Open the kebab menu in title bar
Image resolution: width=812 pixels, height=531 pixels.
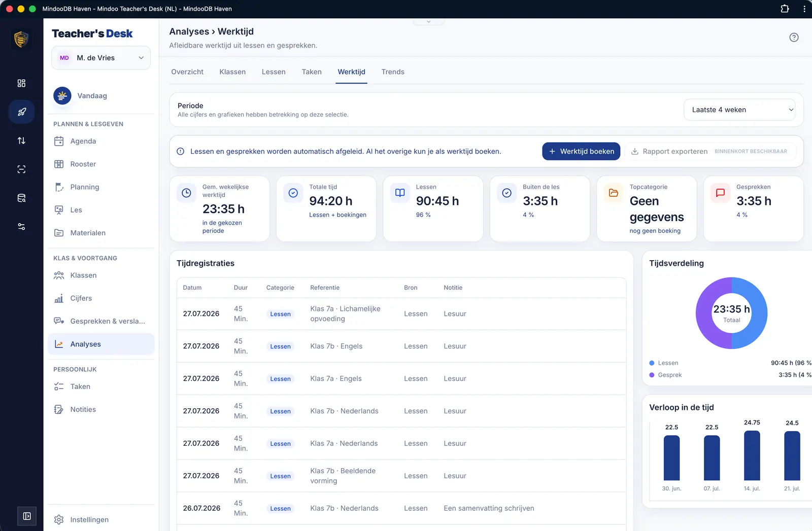tap(804, 9)
